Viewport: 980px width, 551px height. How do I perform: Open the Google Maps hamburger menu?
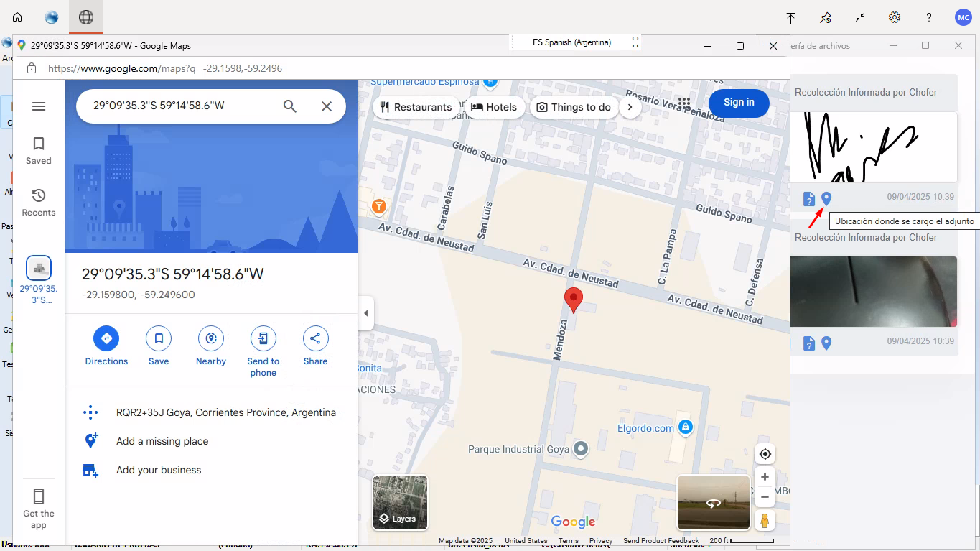pyautogui.click(x=39, y=106)
